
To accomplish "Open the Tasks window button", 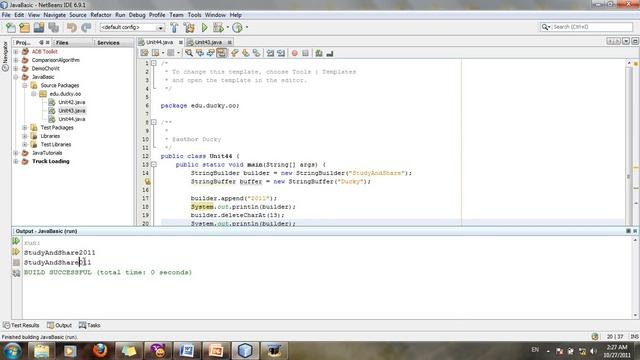I will (89, 325).
